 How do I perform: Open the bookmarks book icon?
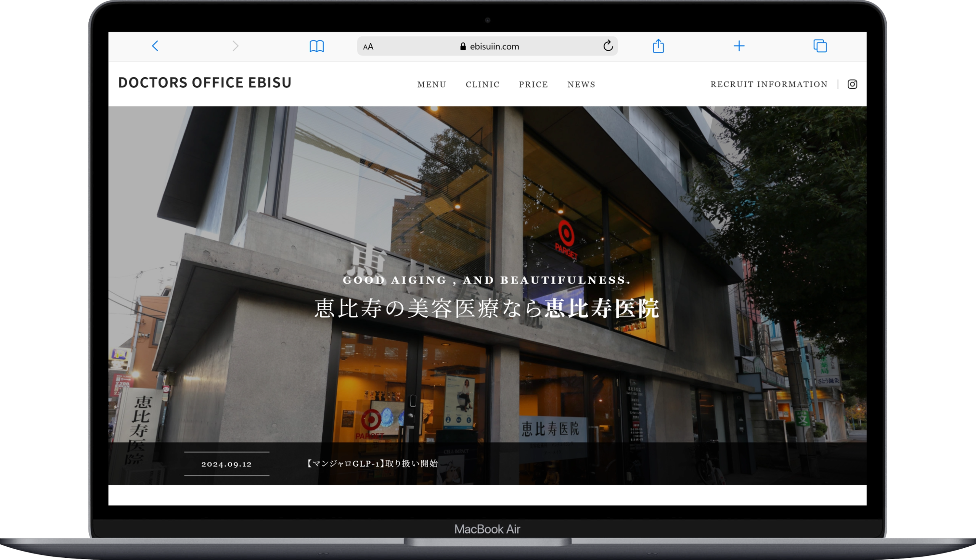316,46
